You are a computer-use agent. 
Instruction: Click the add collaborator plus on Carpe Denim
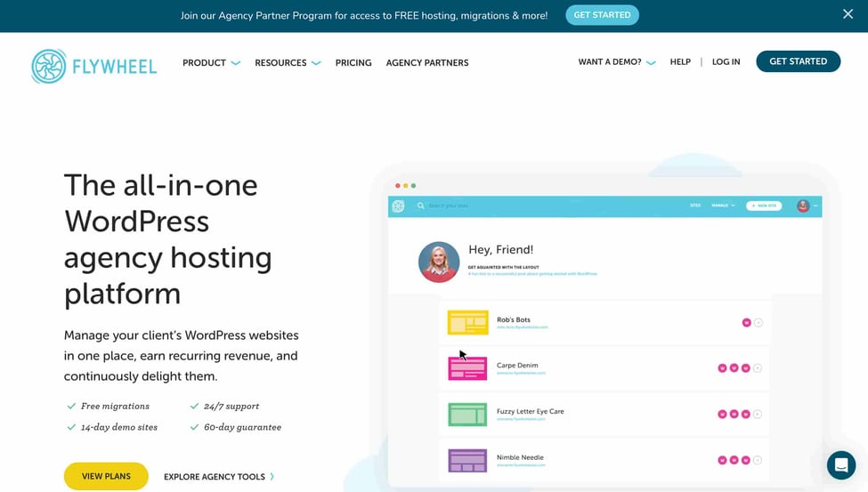pyautogui.click(x=758, y=368)
